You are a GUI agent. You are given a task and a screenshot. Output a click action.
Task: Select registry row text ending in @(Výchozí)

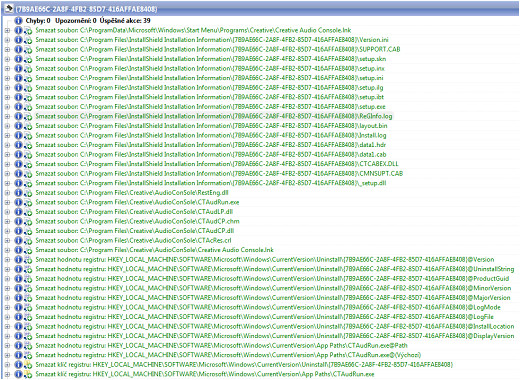click(x=228, y=355)
